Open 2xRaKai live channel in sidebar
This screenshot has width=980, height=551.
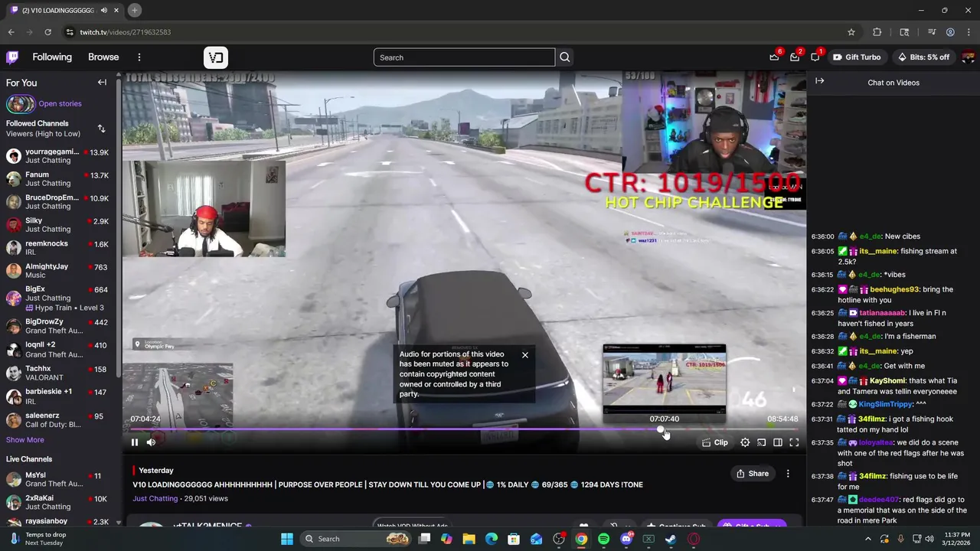click(59, 502)
